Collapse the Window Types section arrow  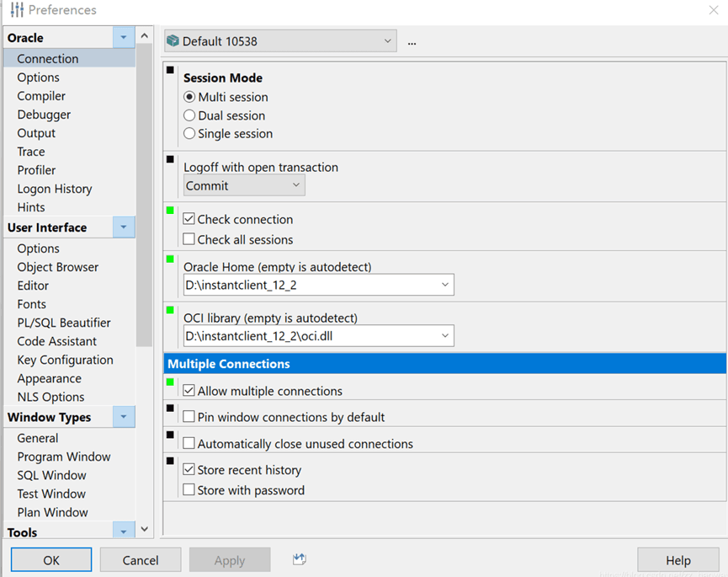click(124, 417)
